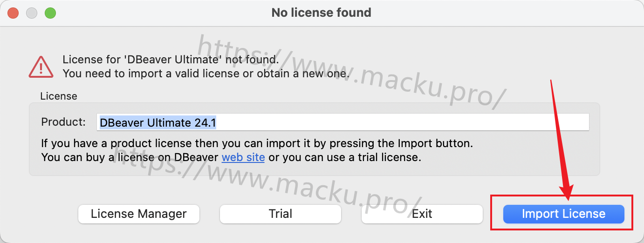Screen dimensions: 644x243
Task: Close the No license found dialog
Action: [x=13, y=13]
